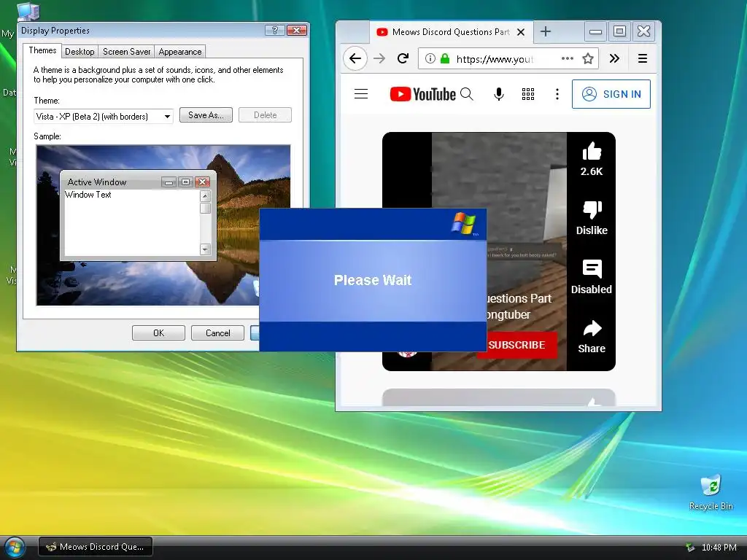
Task: Click the green padlock security icon
Action: 445,58
